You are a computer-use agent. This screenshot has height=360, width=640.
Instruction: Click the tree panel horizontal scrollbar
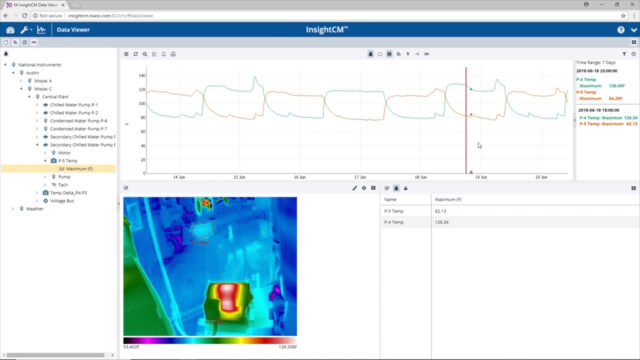[x=56, y=355]
